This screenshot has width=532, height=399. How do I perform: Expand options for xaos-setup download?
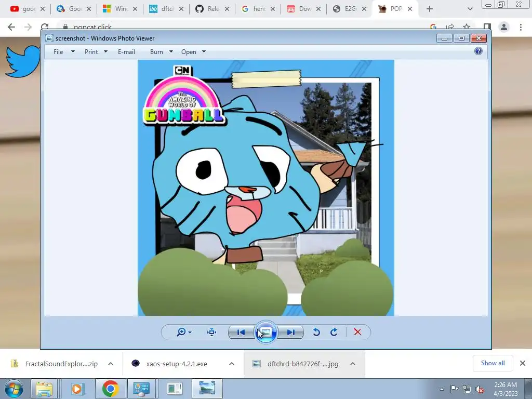[x=232, y=364]
